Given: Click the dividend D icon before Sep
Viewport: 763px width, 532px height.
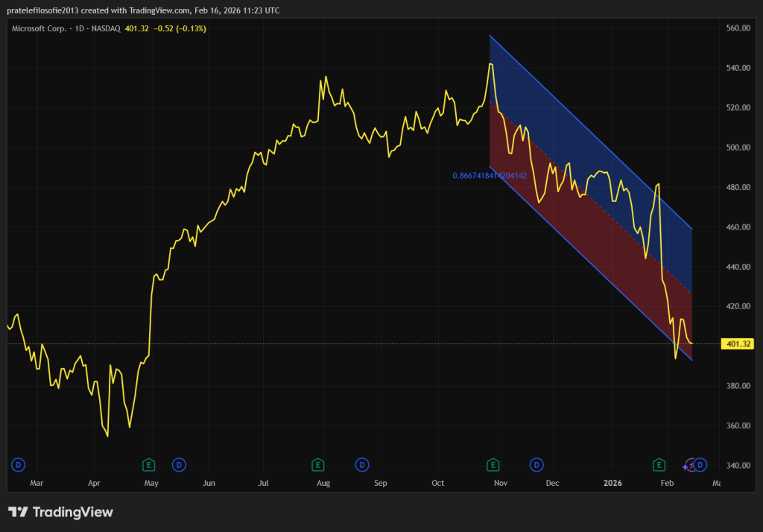Looking at the screenshot, I should (361, 465).
